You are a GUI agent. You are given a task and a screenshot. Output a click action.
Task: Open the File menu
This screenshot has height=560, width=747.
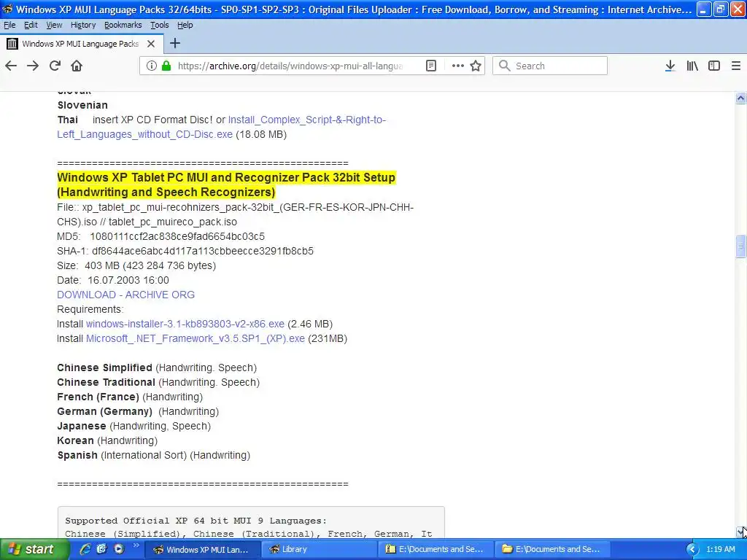coord(9,25)
